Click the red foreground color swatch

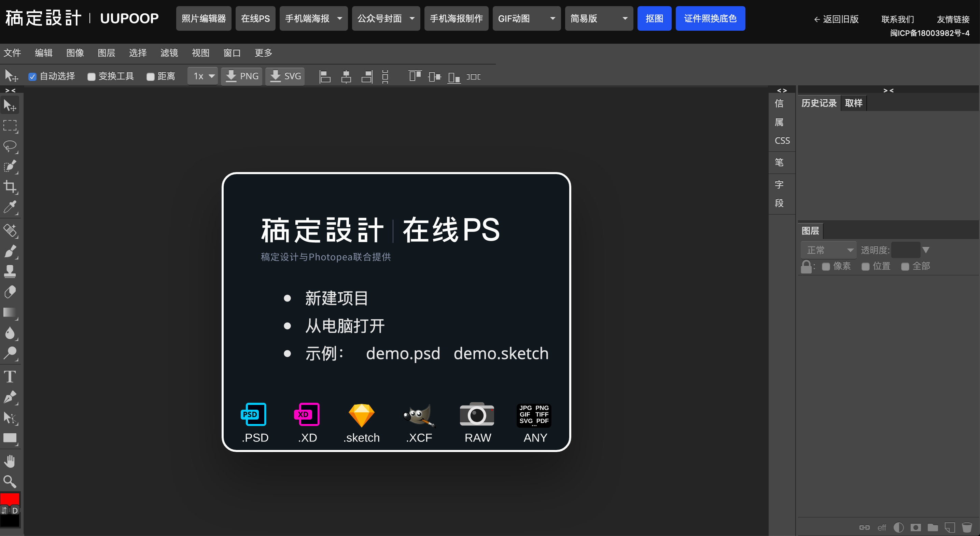click(x=10, y=499)
